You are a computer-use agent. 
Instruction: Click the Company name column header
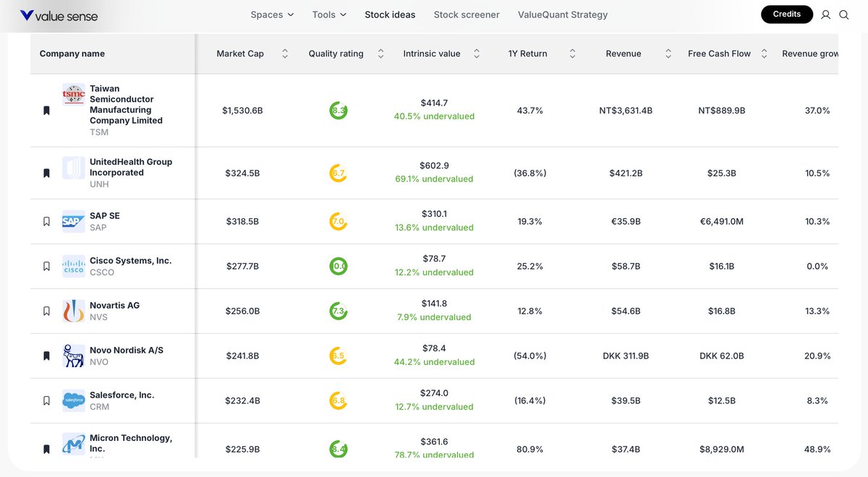pyautogui.click(x=72, y=53)
